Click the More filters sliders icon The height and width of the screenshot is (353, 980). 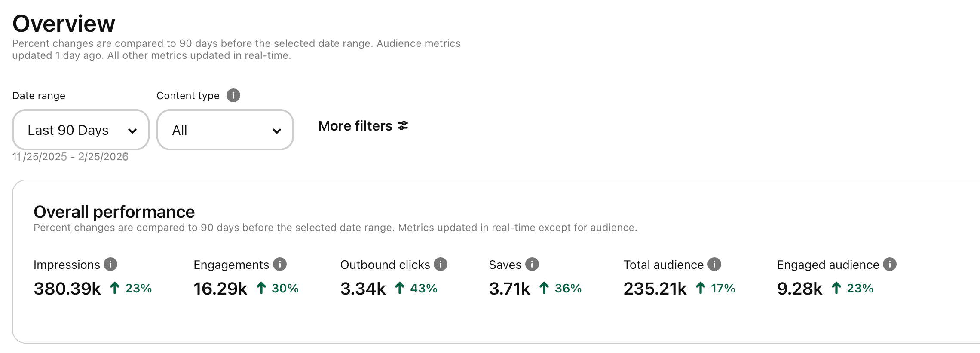click(403, 126)
